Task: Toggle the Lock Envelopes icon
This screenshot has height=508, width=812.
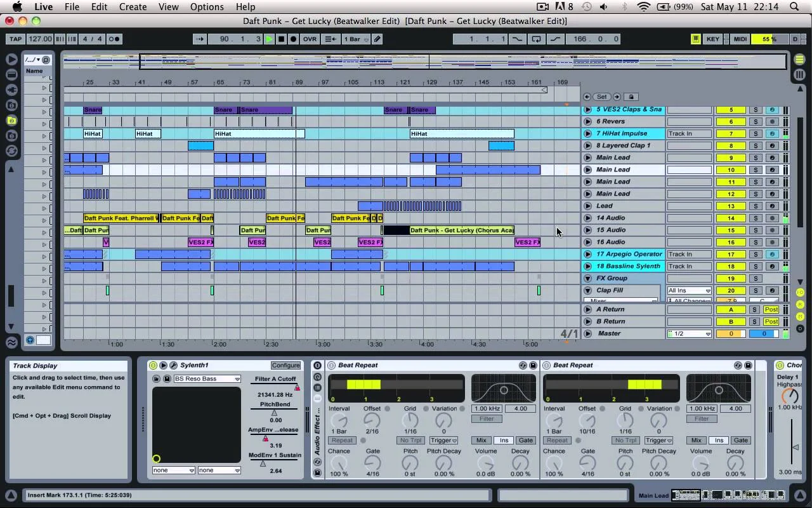Action: pos(631,97)
